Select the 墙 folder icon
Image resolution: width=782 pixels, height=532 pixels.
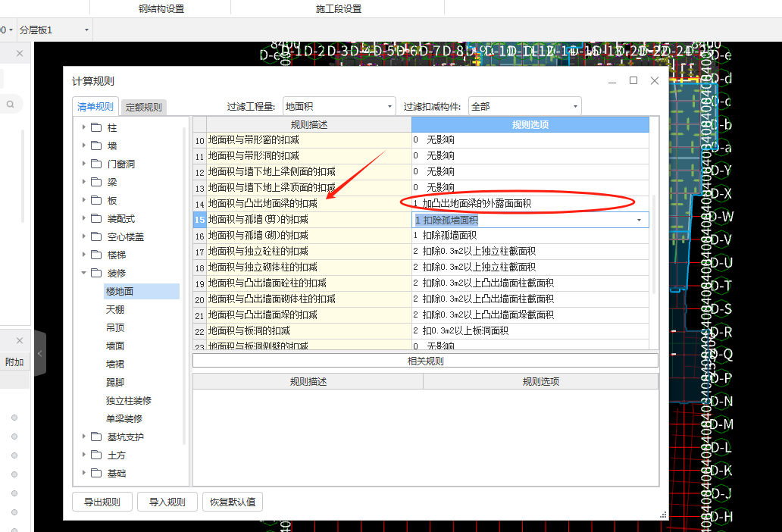pos(97,146)
